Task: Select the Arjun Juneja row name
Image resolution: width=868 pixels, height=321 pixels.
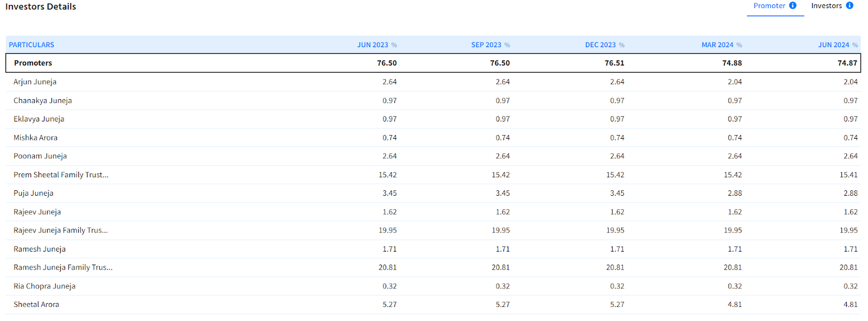Action: point(35,82)
